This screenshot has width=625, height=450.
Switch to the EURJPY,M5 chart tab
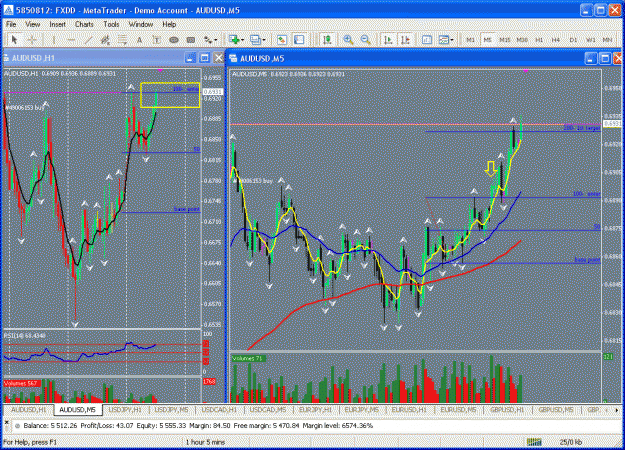coord(362,410)
